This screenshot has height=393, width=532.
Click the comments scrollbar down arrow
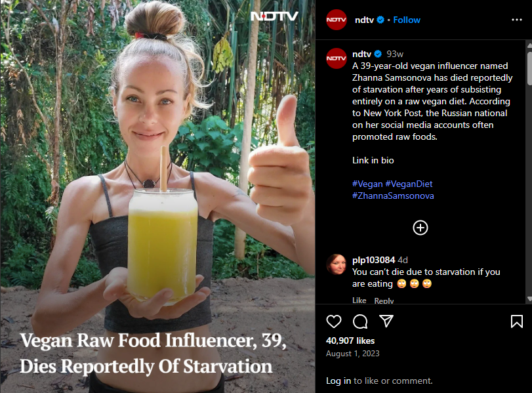click(x=529, y=299)
